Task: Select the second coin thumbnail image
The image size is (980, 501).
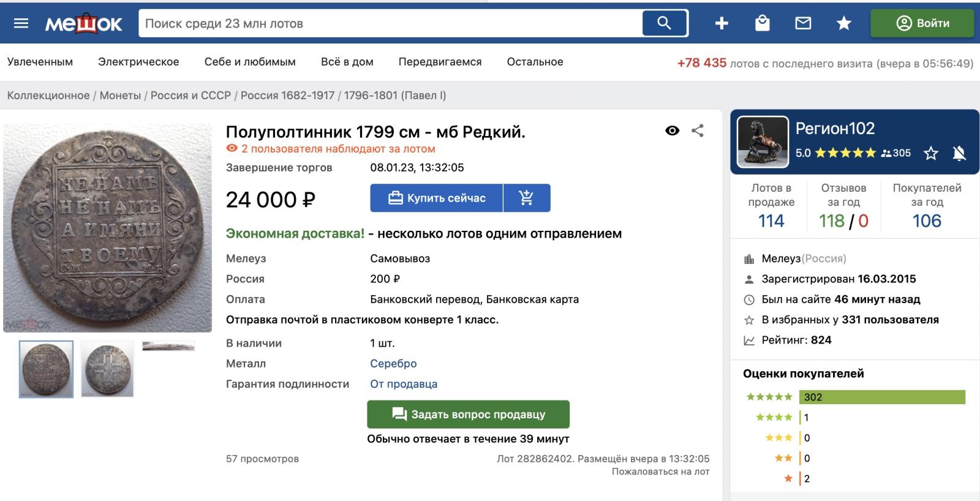Action: (107, 369)
